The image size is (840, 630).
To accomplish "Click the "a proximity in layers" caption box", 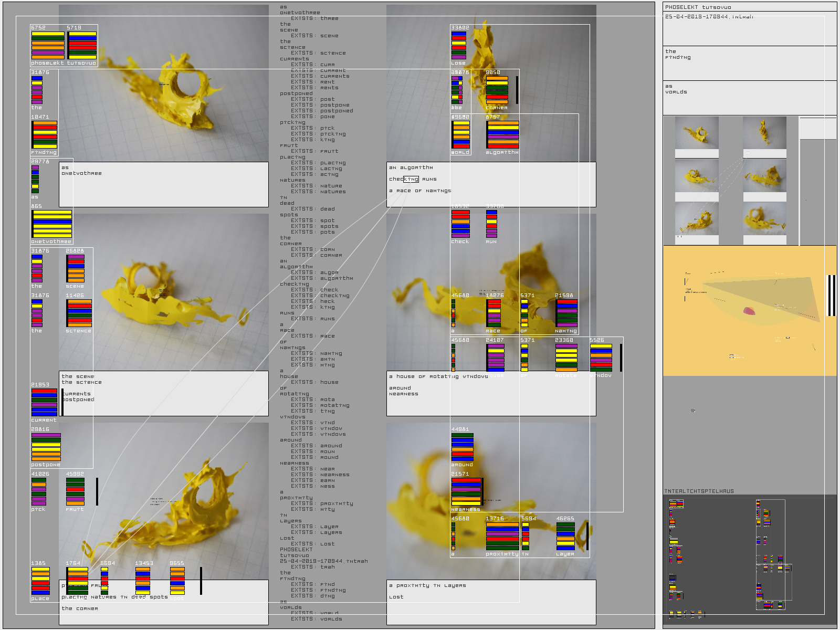I will [x=491, y=602].
